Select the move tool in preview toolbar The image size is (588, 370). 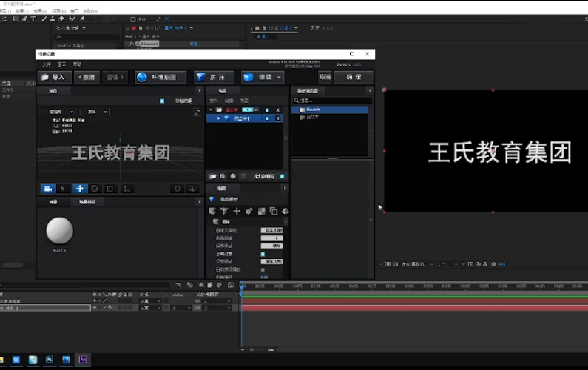[x=79, y=189]
